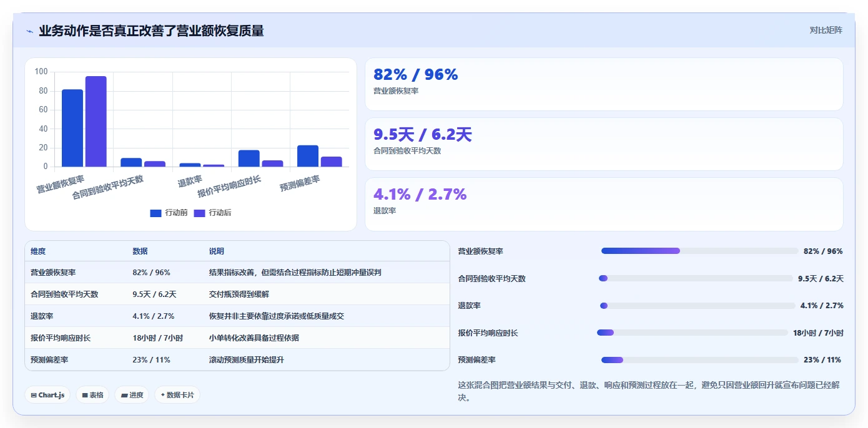Click progress list value 18小时 / 7小时
868x428 pixels.
(x=818, y=333)
